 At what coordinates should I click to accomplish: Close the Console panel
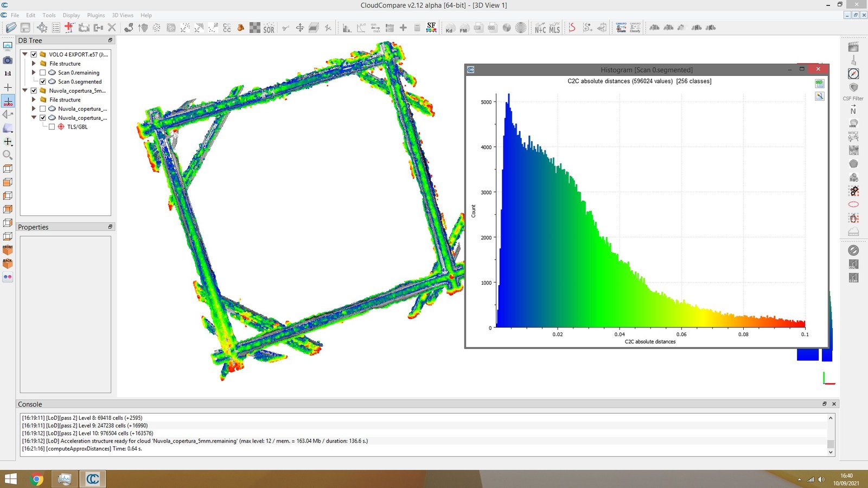[x=834, y=404]
